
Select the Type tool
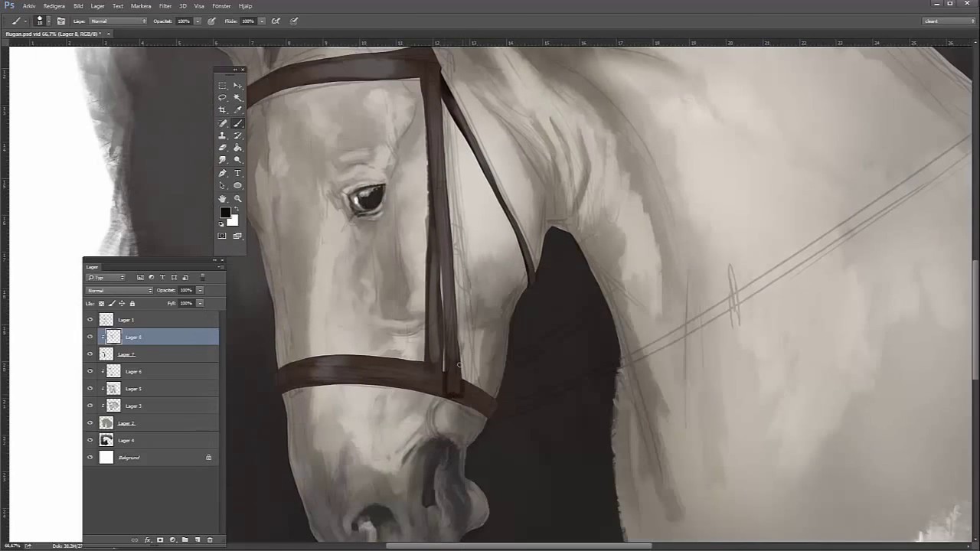coord(237,173)
